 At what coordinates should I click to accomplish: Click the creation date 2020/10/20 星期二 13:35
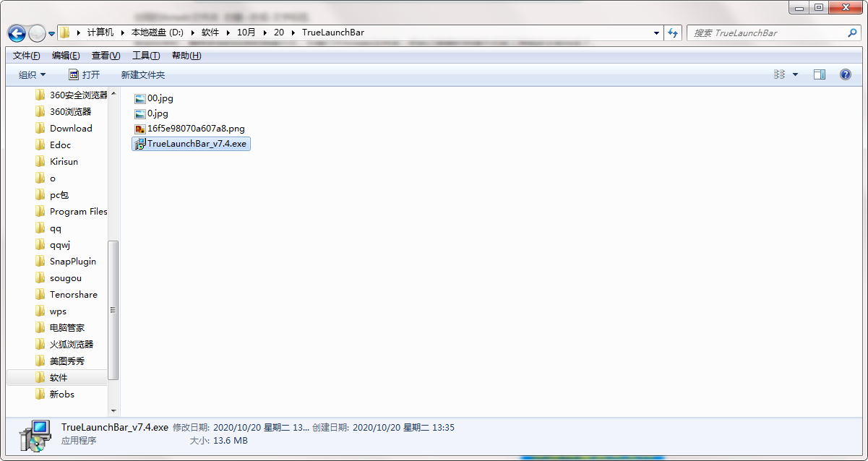pyautogui.click(x=403, y=427)
